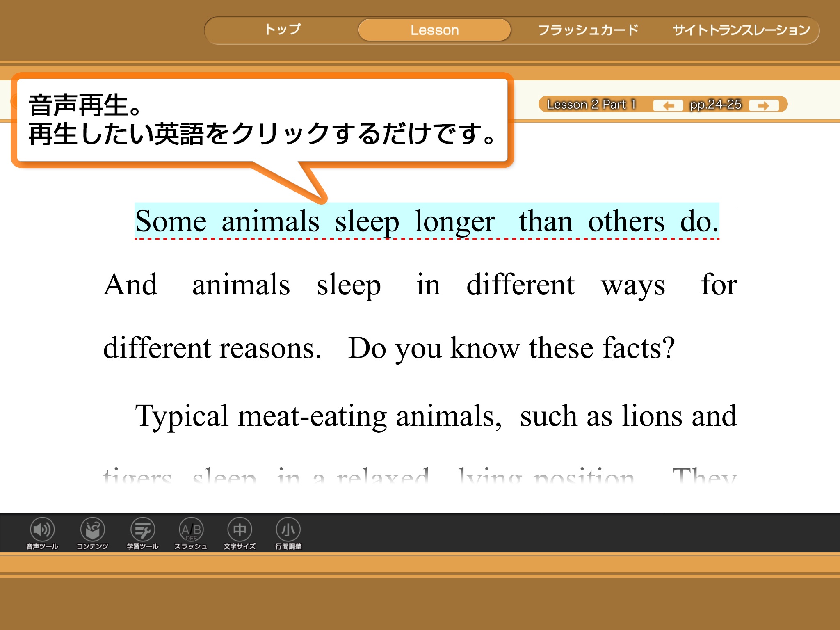Open the 学習ツール study tool
840x630 pixels.
coord(142,533)
